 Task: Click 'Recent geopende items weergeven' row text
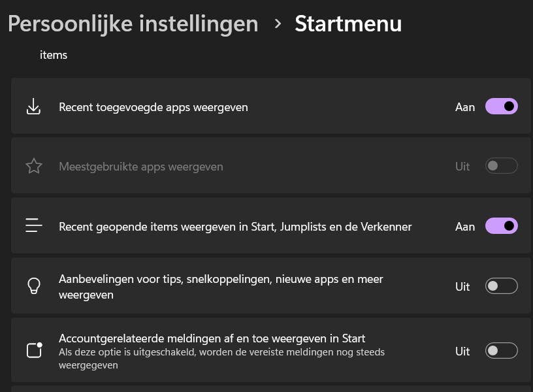pyautogui.click(x=235, y=227)
